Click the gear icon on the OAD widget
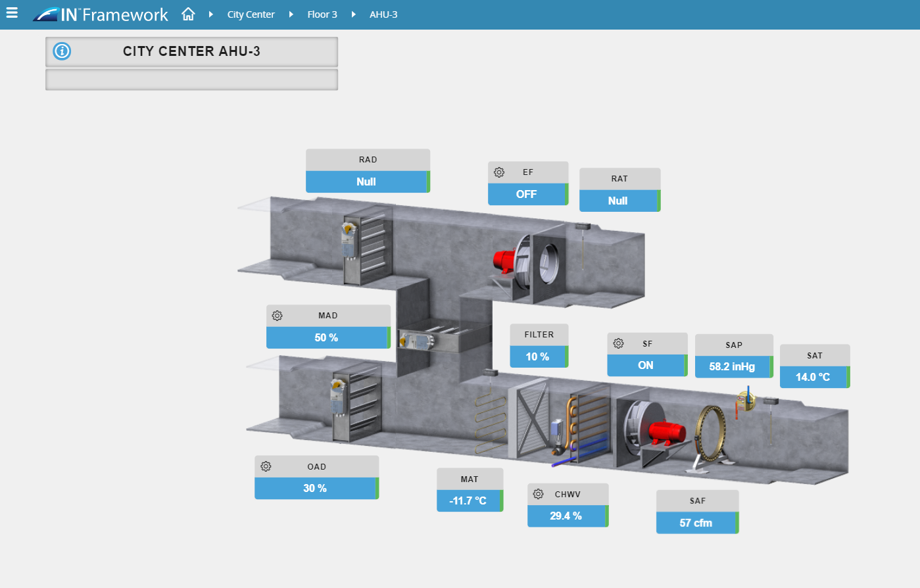Screen dimensions: 920x588 266,466
